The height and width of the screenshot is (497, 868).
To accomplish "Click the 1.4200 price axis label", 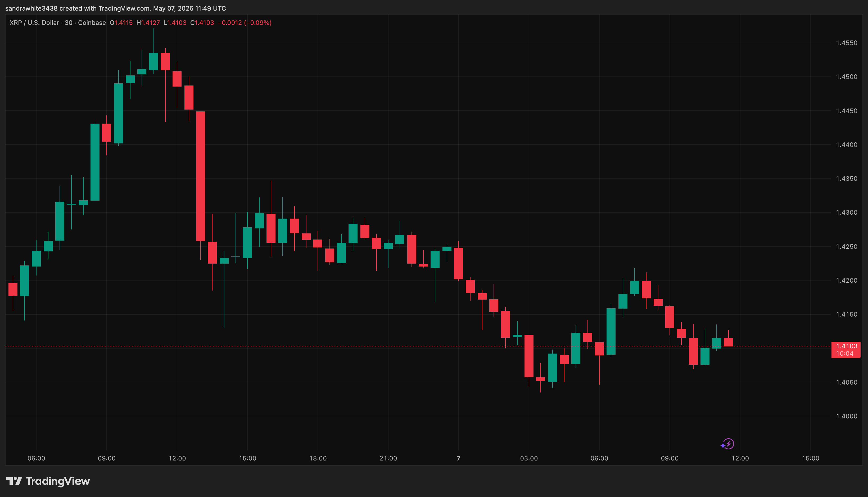I will pos(847,280).
